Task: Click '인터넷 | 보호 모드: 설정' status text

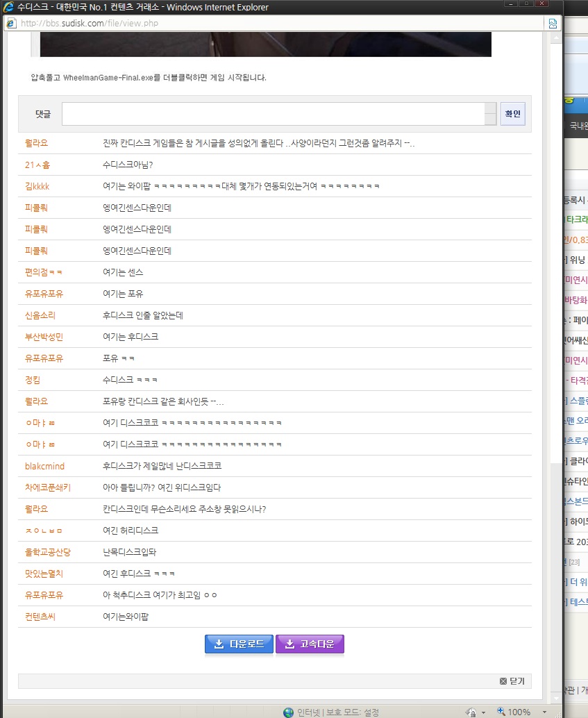Action: coord(338,712)
